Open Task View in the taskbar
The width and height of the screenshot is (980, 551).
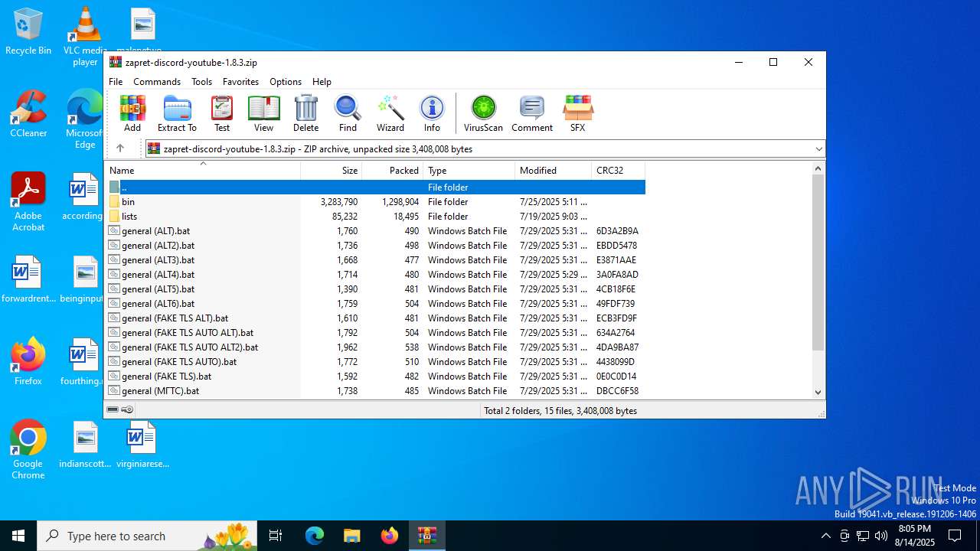coord(276,536)
